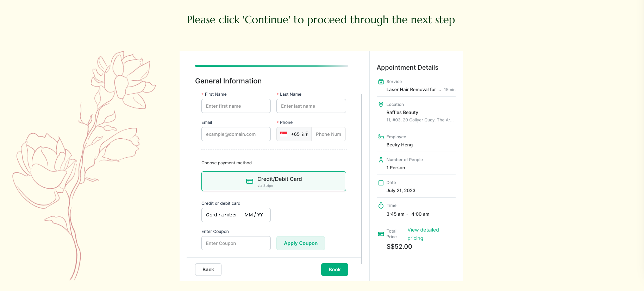Screen dimensions: 644x291
Task: Click the General Information heading
Action: (x=228, y=81)
